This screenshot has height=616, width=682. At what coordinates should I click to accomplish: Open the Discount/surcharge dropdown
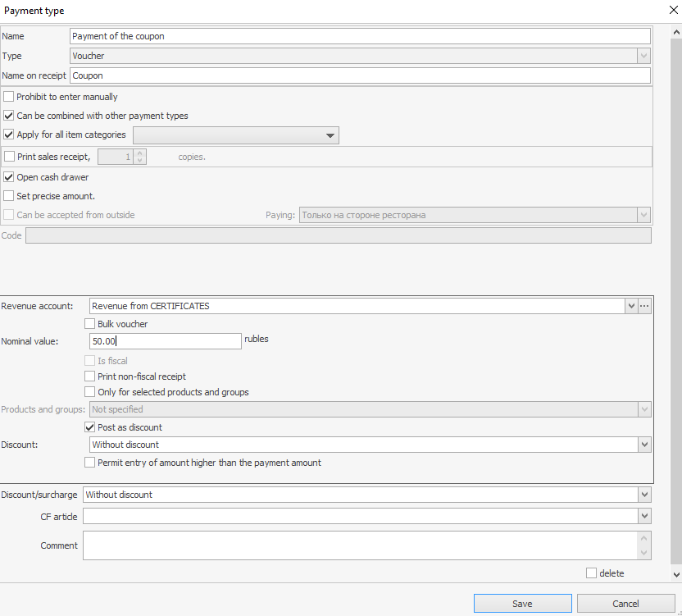click(x=644, y=495)
